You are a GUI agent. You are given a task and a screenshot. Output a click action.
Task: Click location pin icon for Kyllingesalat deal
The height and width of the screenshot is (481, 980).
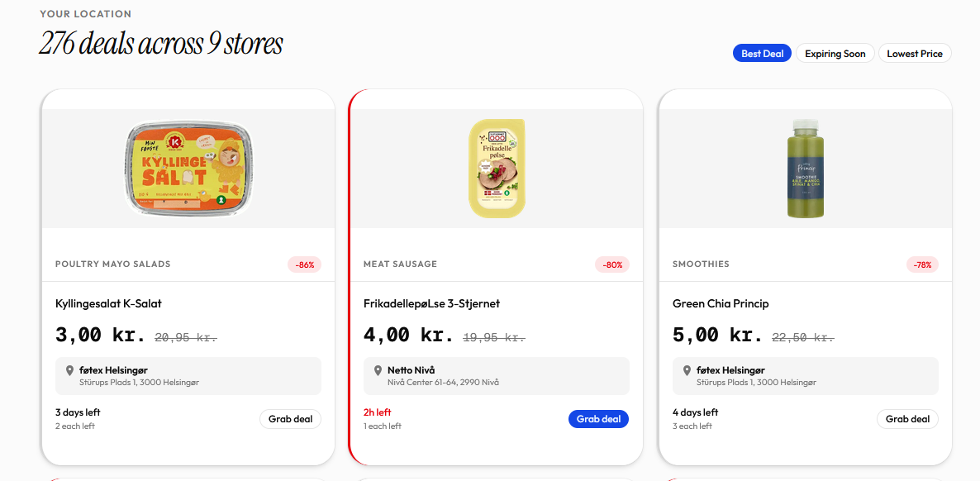point(70,371)
